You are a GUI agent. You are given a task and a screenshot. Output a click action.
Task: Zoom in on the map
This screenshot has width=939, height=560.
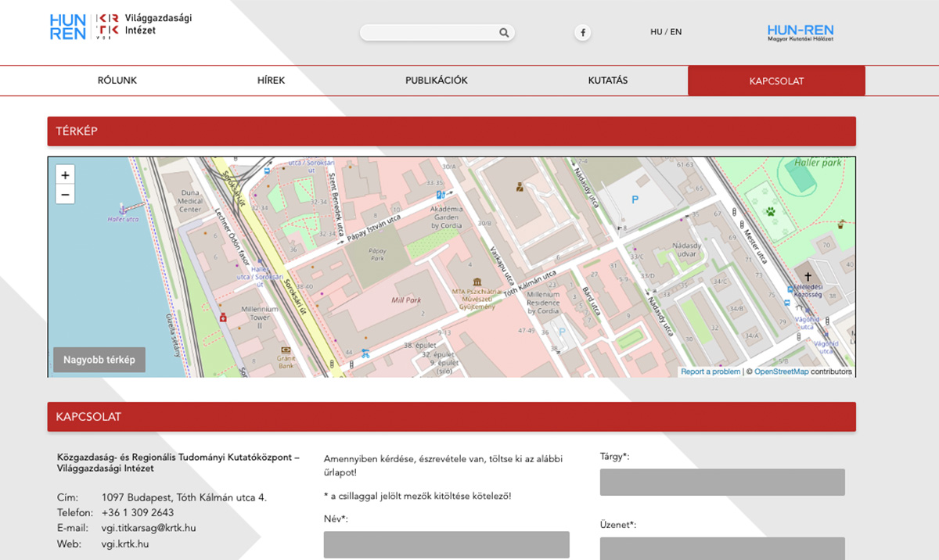coord(65,175)
